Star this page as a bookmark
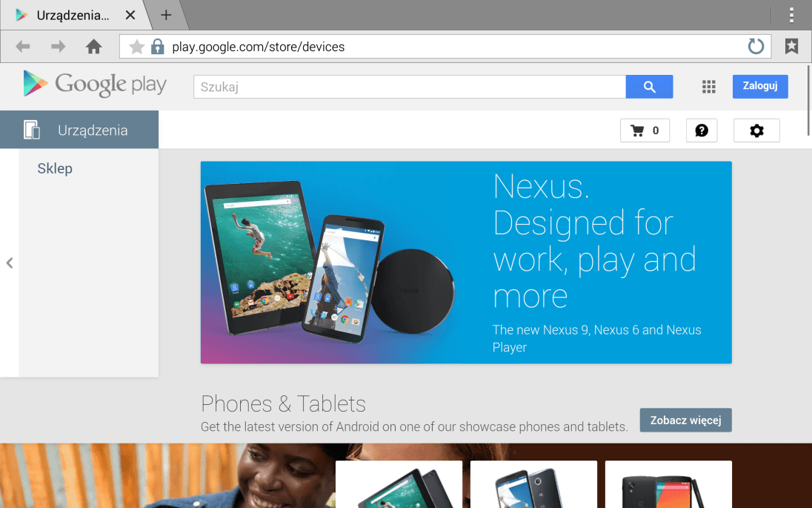The width and height of the screenshot is (812, 508). pos(137,47)
